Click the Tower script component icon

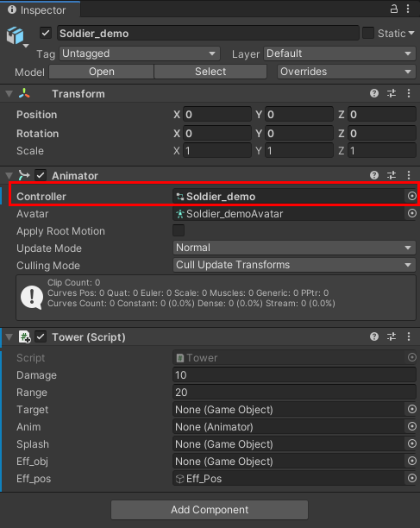coord(24,336)
